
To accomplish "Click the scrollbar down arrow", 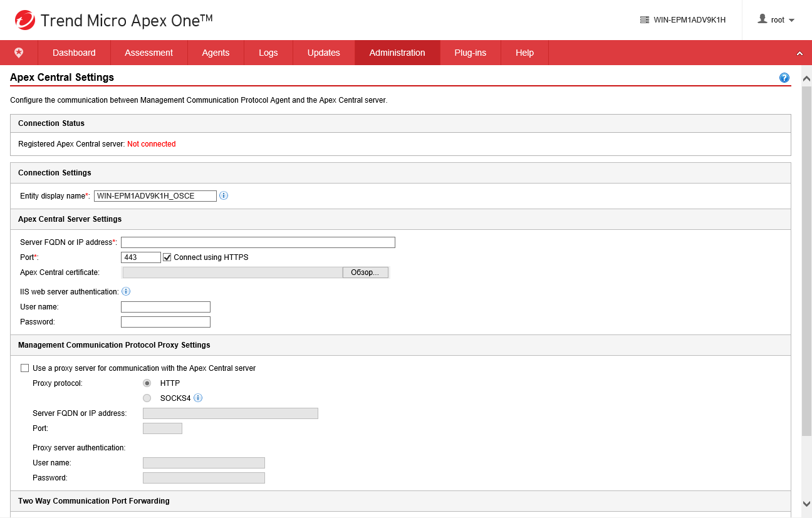I will click(x=806, y=504).
